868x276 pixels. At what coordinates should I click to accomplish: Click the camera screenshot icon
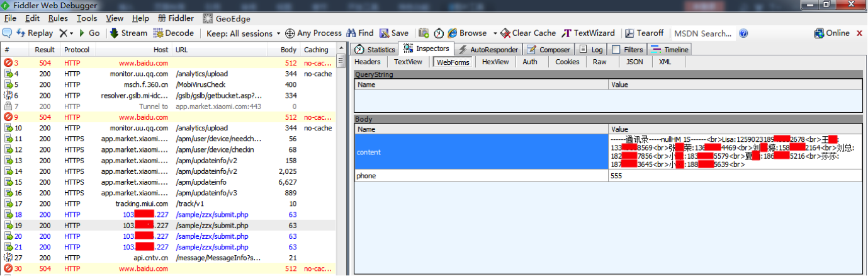424,33
